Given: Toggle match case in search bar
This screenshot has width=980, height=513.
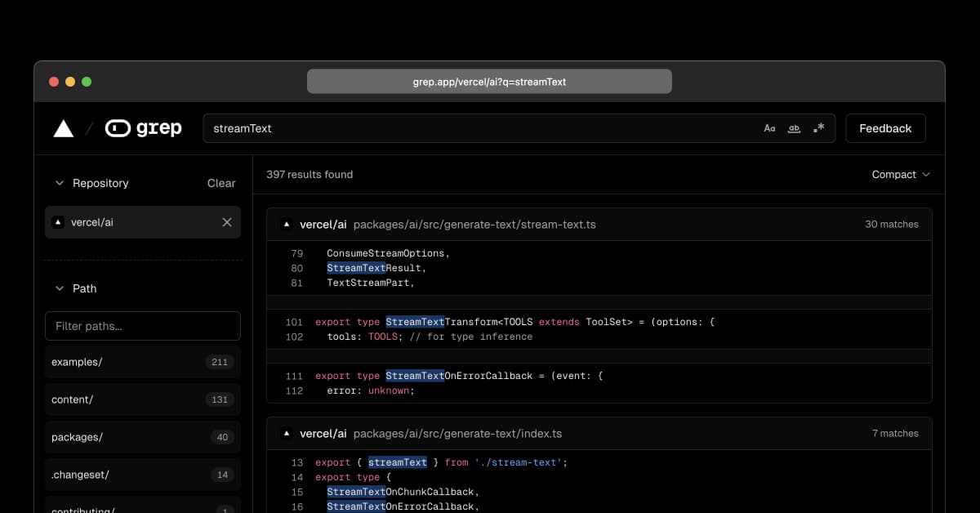Looking at the screenshot, I should [x=769, y=128].
